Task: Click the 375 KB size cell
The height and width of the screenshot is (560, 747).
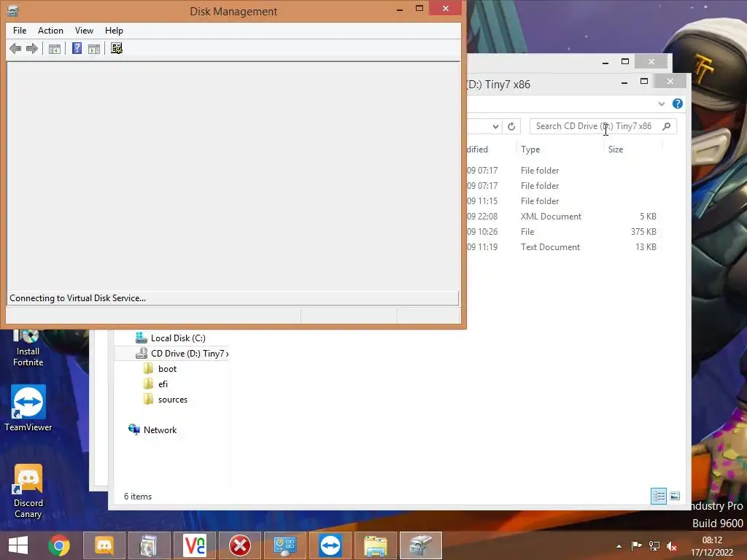Action: pos(643,232)
